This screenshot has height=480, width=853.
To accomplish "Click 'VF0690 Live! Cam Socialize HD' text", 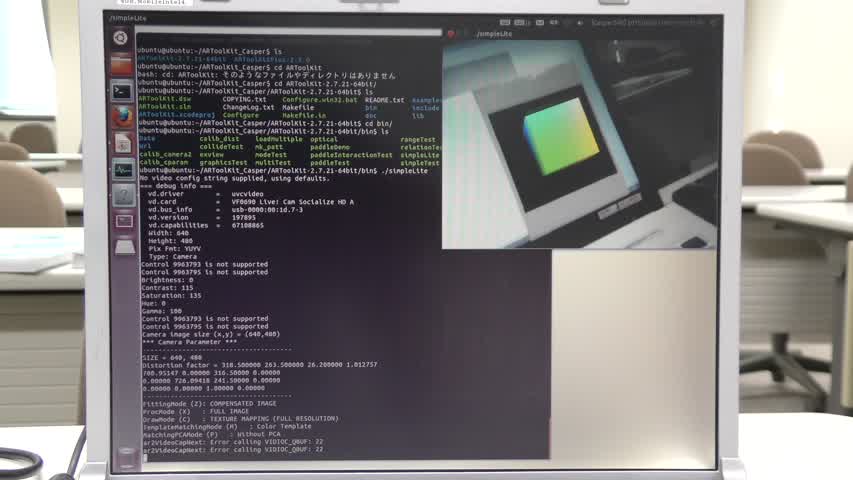I will pos(289,202).
